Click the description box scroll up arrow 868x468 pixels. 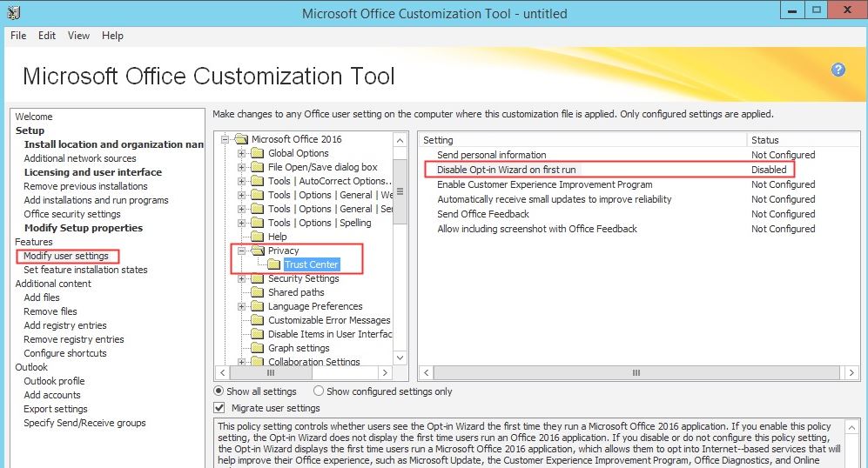pos(851,427)
